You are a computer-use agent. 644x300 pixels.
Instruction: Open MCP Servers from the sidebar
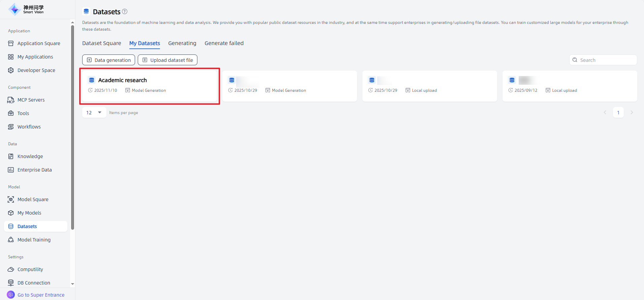(x=31, y=100)
